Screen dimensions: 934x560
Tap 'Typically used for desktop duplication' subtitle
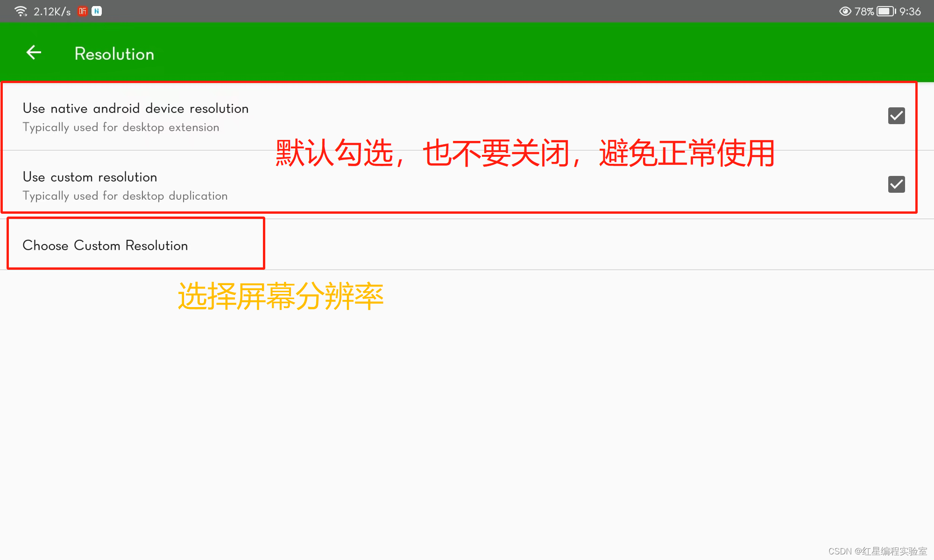pos(125,196)
